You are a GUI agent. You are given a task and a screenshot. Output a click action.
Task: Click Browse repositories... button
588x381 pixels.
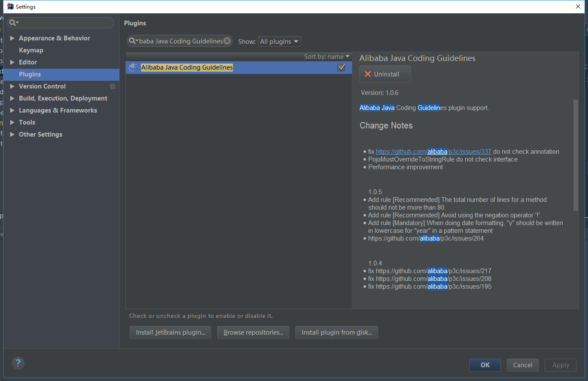pos(253,332)
